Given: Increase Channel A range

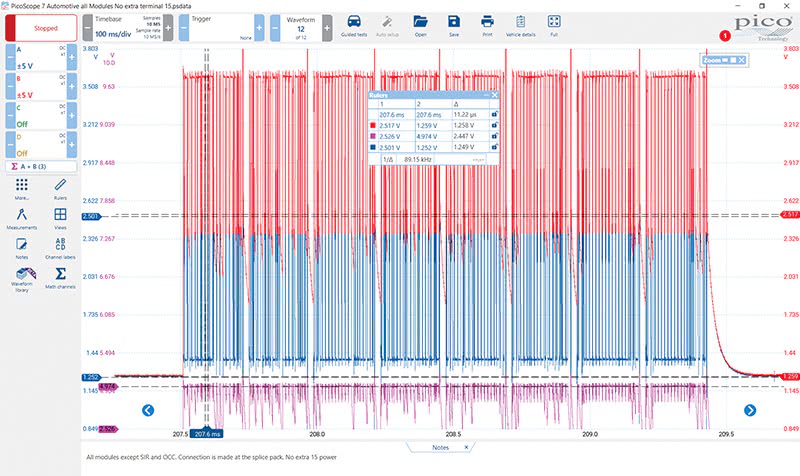Looking at the screenshot, I should (72, 57).
